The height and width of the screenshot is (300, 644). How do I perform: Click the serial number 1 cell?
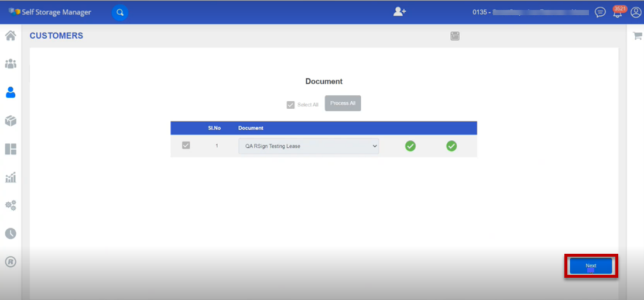click(217, 146)
